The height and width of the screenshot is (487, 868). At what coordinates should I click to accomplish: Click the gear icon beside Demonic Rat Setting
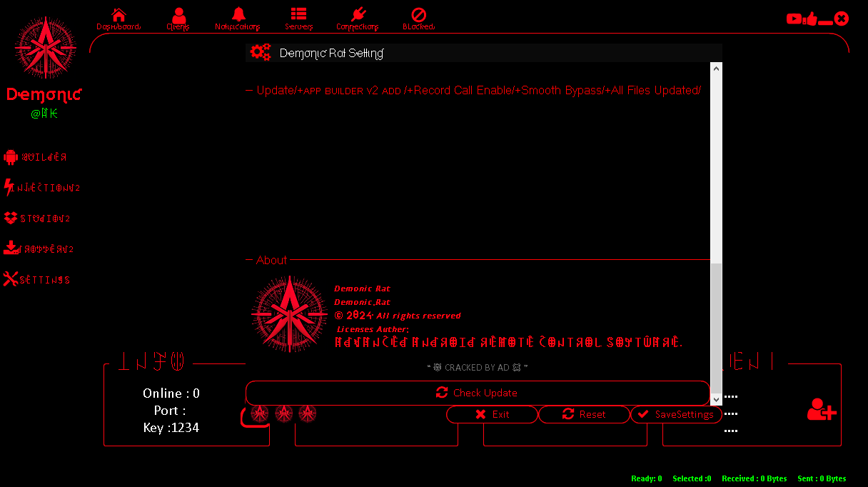coord(260,51)
